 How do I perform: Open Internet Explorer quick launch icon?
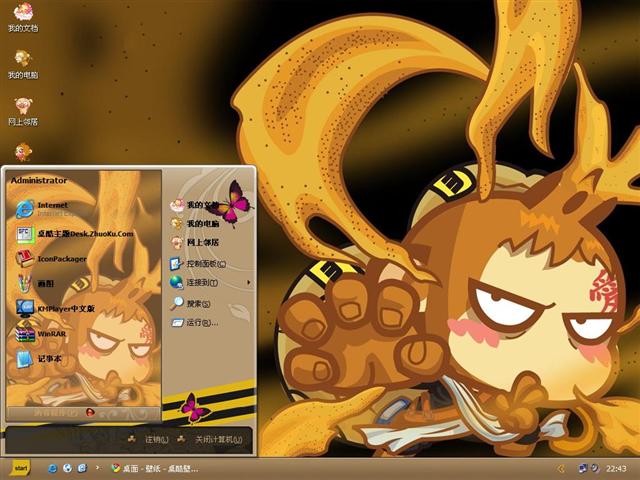tap(52, 468)
